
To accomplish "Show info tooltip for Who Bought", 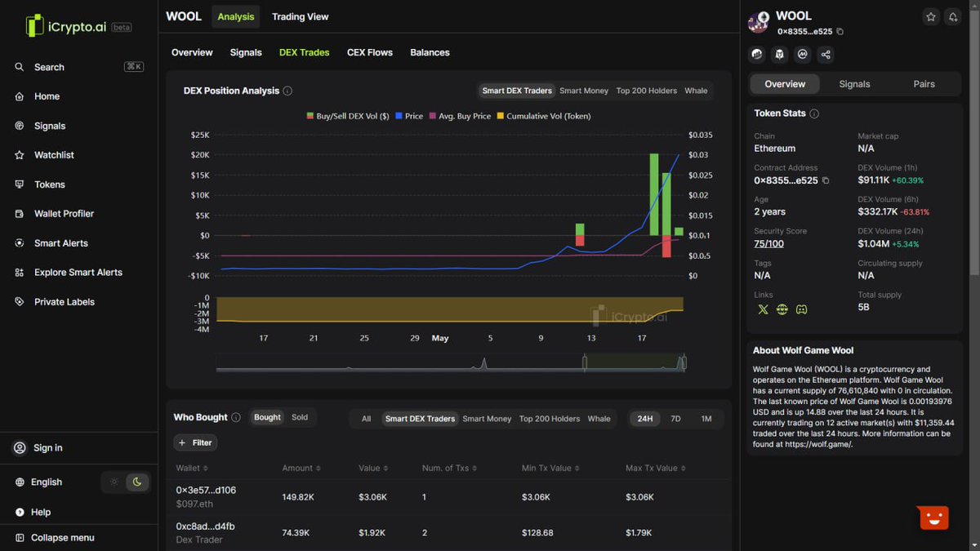I will pyautogui.click(x=236, y=417).
